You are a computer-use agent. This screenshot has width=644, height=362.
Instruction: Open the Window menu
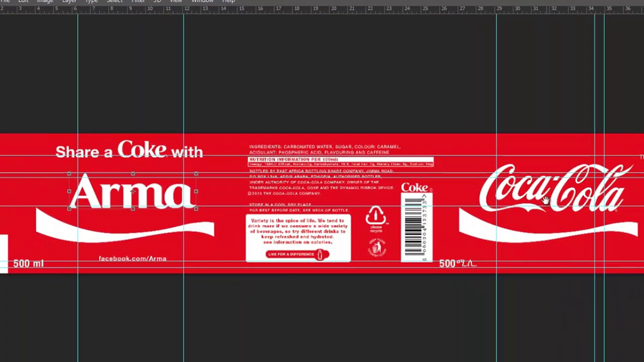[x=202, y=2]
